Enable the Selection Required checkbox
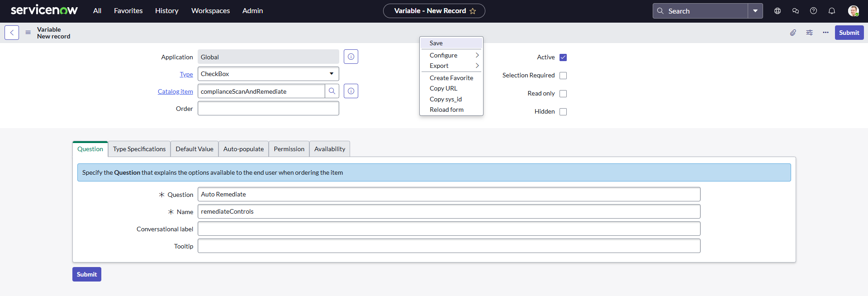 click(x=563, y=76)
